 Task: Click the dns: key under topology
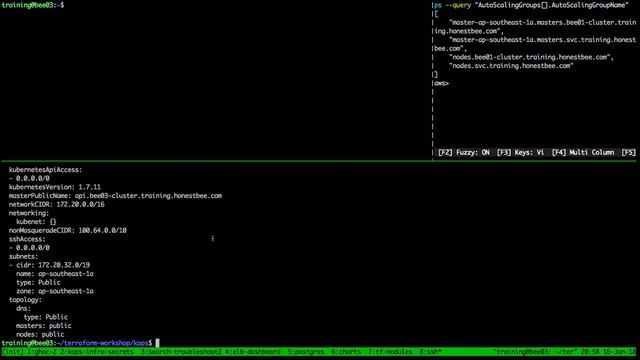pyautogui.click(x=23, y=309)
